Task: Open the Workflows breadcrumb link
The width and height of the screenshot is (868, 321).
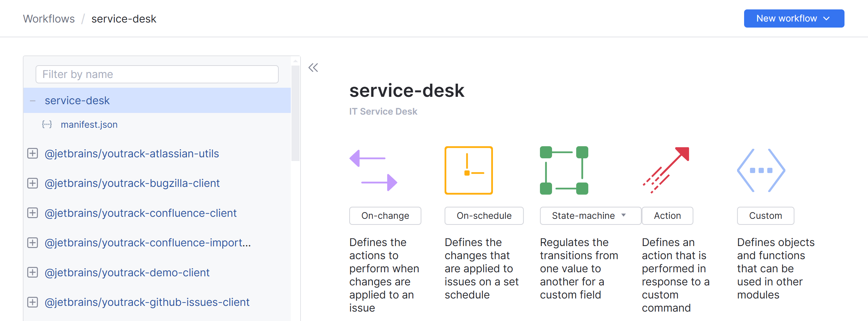Action: click(x=49, y=18)
